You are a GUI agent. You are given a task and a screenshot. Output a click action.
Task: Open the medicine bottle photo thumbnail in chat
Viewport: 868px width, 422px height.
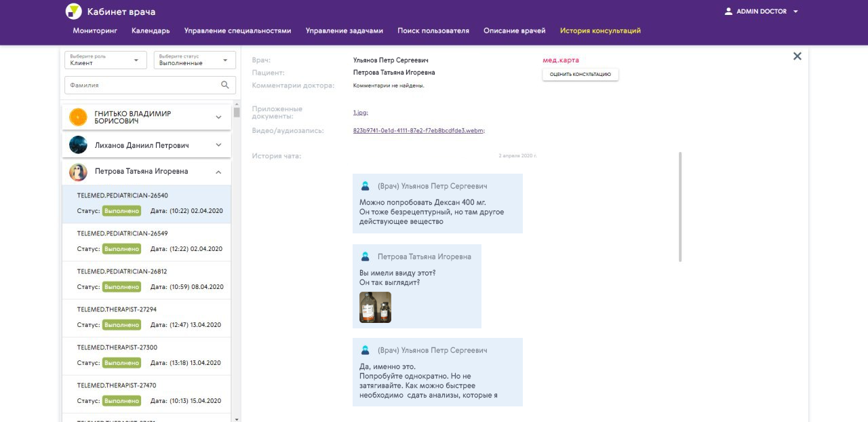coord(375,307)
